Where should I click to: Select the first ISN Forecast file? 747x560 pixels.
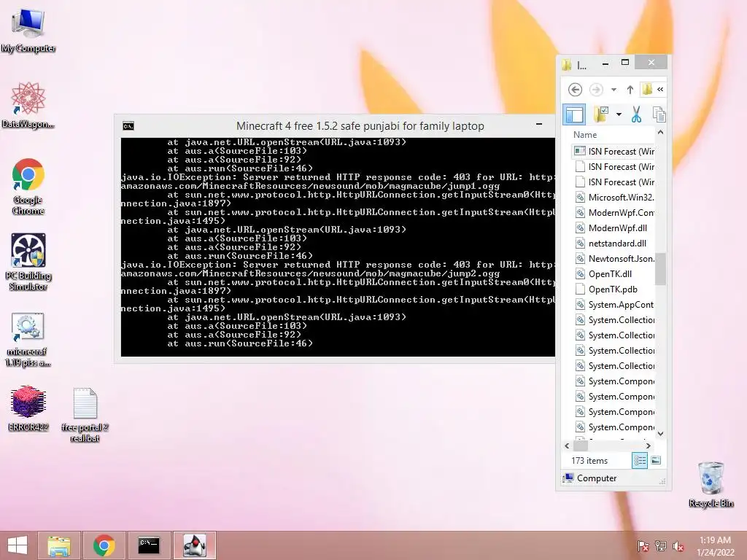point(613,152)
